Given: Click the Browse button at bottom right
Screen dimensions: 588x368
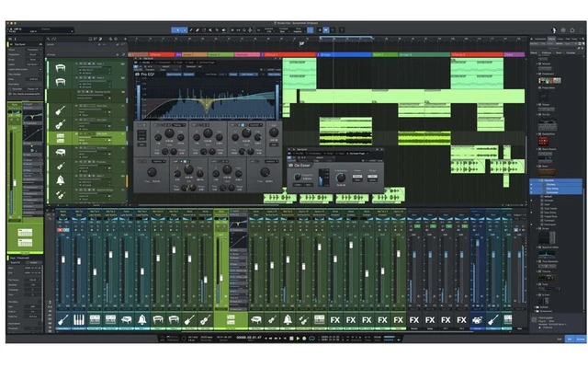Looking at the screenshot, I should click(x=581, y=339).
